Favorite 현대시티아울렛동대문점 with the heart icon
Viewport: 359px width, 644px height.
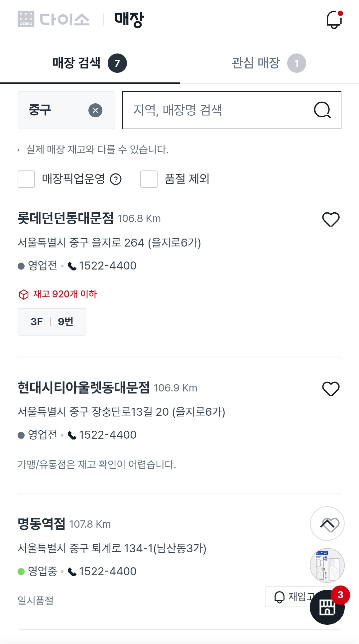331,389
